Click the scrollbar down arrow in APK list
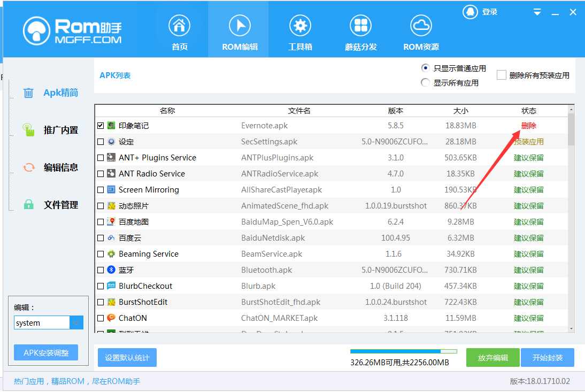 tap(571, 329)
